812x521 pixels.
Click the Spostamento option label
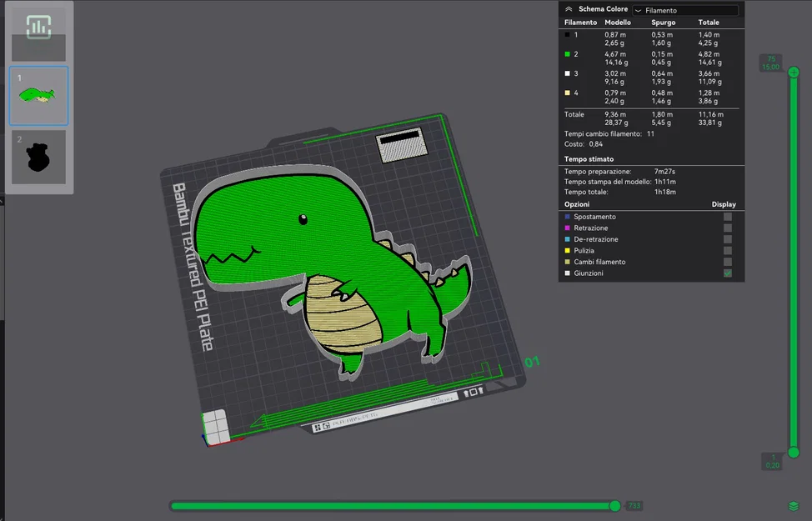point(594,217)
